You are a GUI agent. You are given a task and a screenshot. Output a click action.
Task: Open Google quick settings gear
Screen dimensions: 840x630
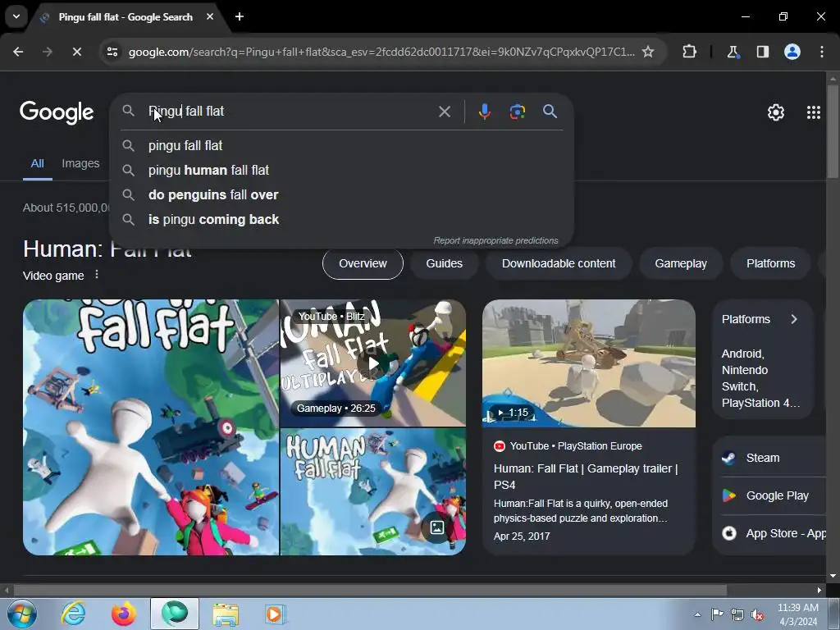776,112
